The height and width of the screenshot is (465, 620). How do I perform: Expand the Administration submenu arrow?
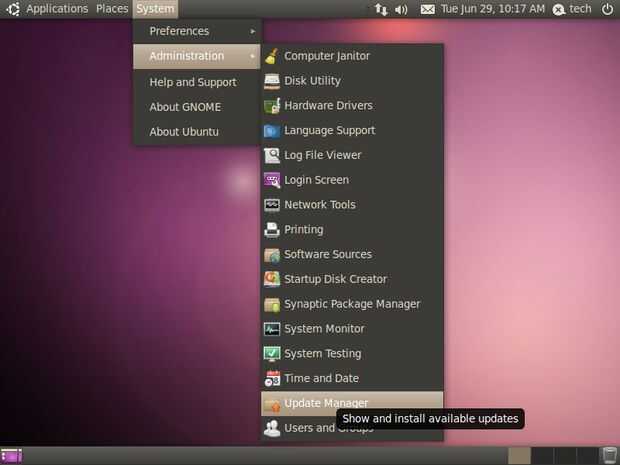[x=253, y=56]
